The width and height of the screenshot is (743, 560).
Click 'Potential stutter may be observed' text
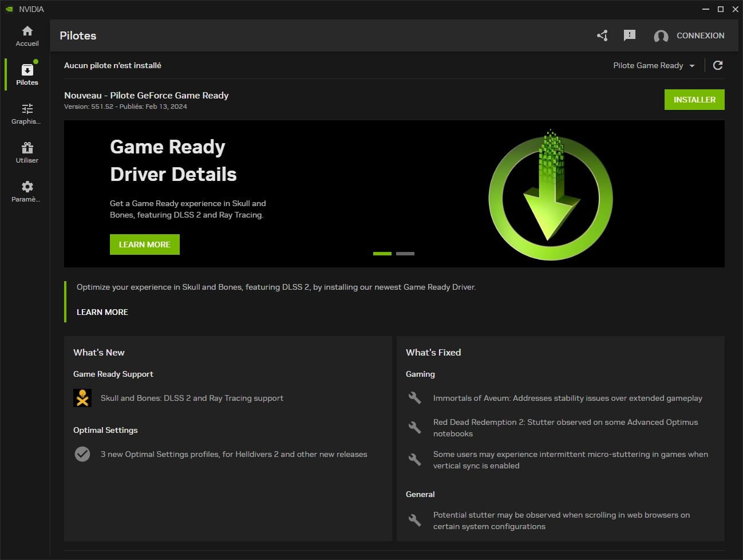click(x=562, y=520)
